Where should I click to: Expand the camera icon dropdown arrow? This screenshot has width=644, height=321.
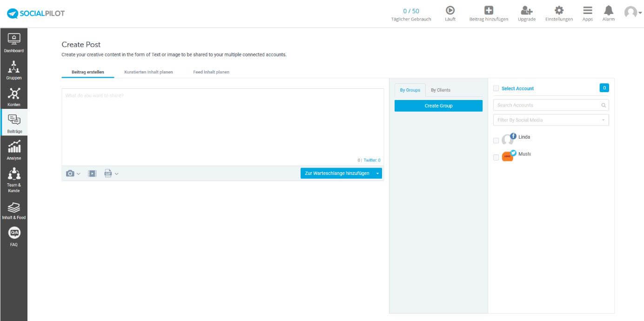[78, 174]
